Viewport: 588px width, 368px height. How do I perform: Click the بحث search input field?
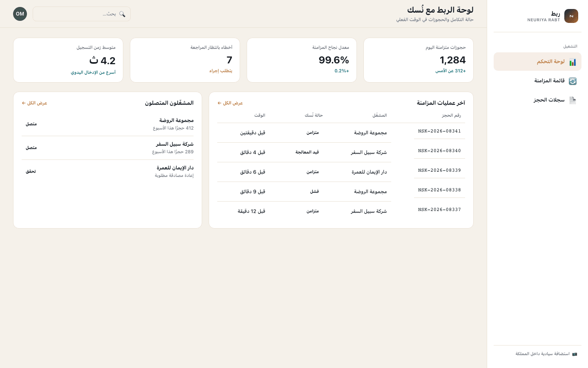coord(82,14)
